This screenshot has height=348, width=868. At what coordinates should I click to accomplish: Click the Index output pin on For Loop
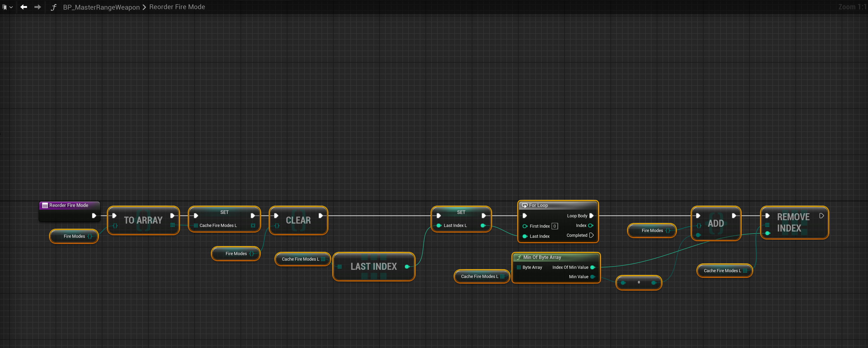[x=590, y=226]
